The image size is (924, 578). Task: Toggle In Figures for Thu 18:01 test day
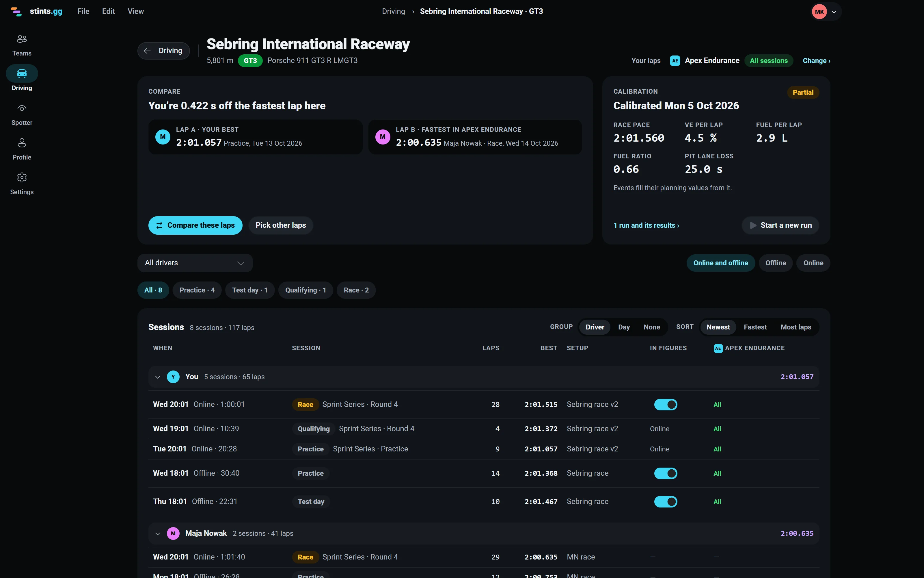[x=666, y=501]
